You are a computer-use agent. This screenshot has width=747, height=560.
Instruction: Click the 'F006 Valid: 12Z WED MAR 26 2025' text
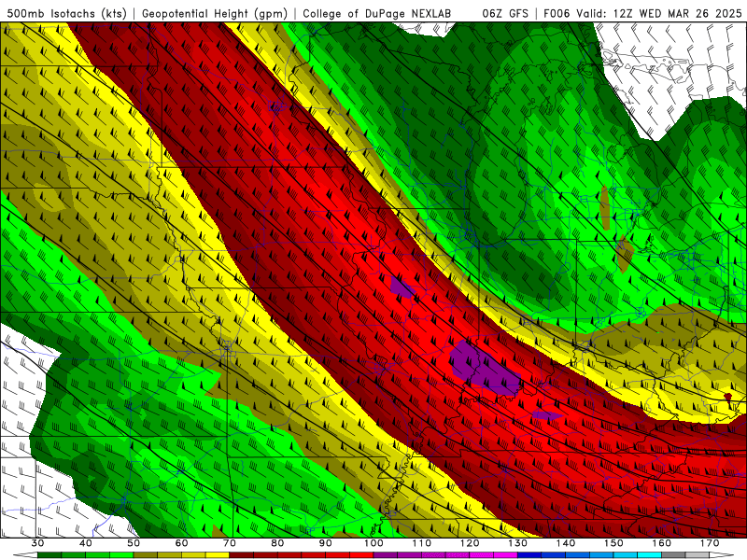642,13
